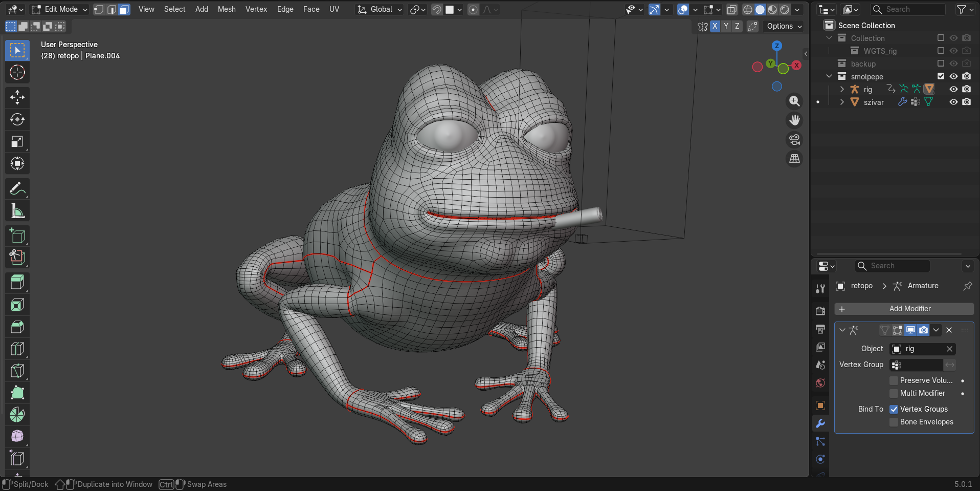The width and height of the screenshot is (980, 491).
Task: Open the Global transform orientation dropdown
Action: pos(380,9)
